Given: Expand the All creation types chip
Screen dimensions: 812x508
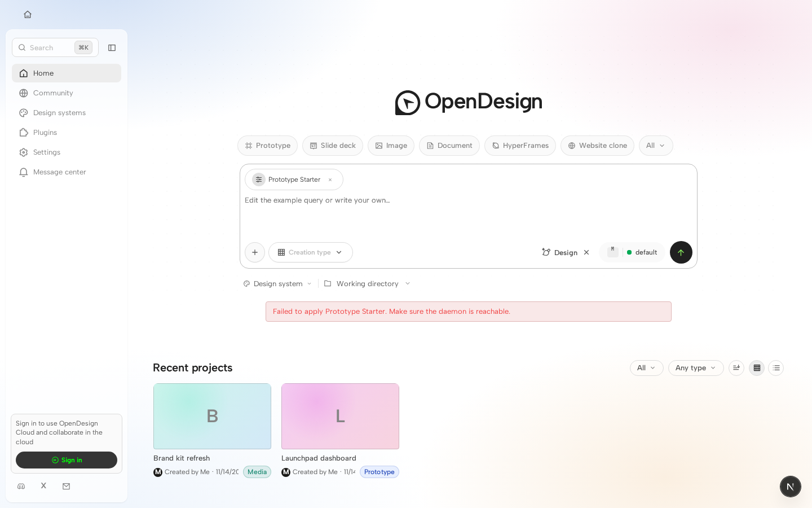Looking at the screenshot, I should (656, 146).
